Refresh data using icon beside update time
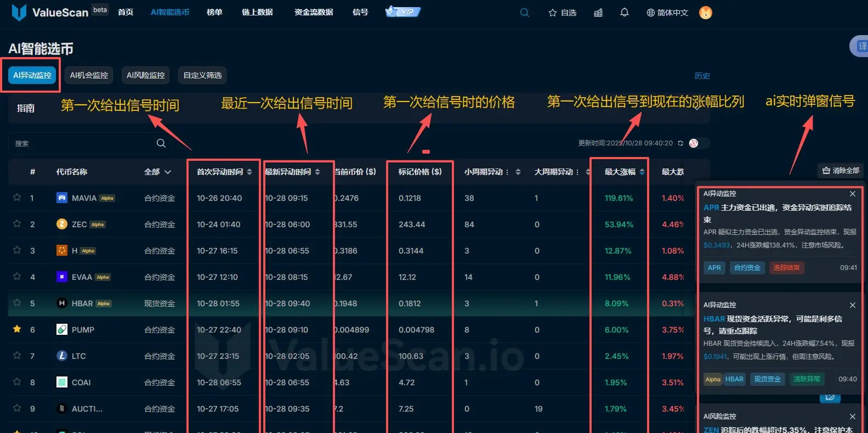The width and height of the screenshot is (868, 433). tap(680, 143)
